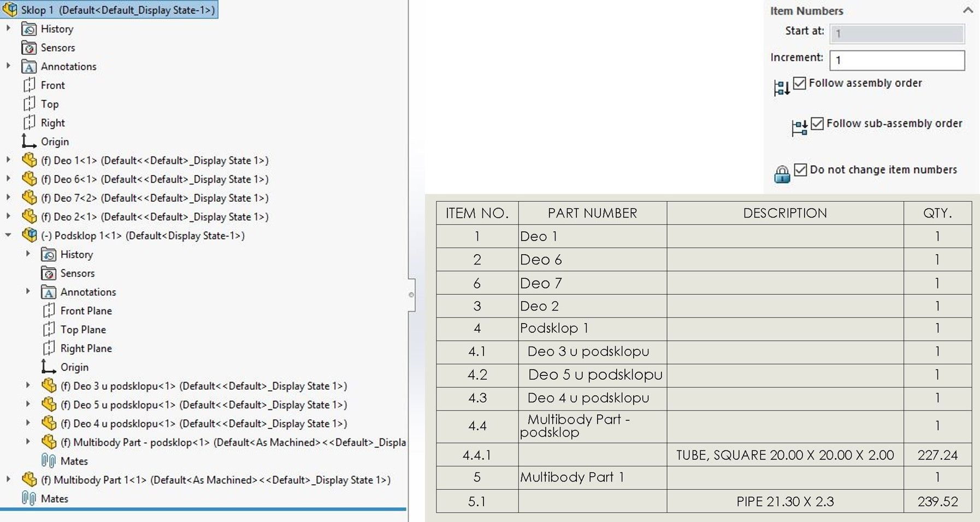Expand the Deo 1 tree node

point(8,160)
